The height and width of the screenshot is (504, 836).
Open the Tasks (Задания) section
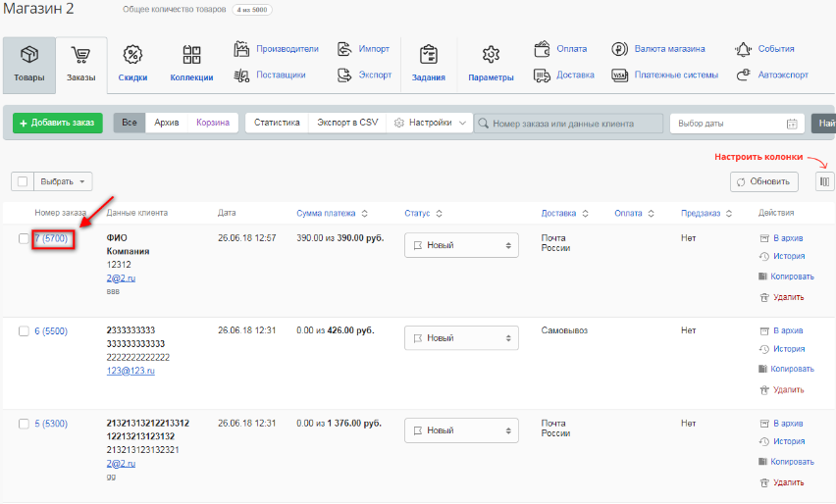pyautogui.click(x=428, y=63)
